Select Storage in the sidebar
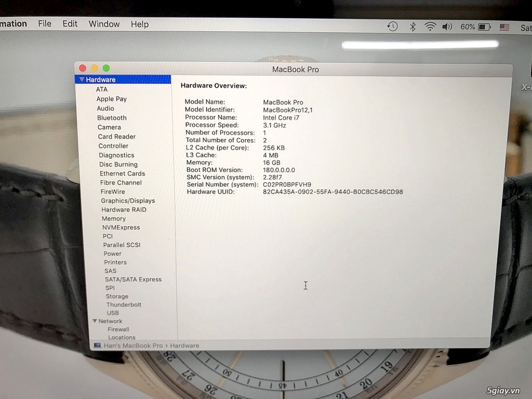 click(x=117, y=296)
